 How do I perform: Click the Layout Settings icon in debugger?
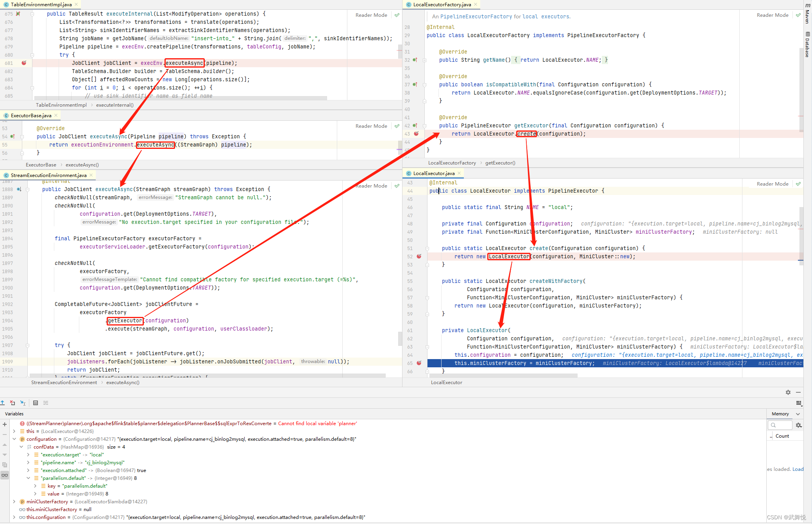pos(799,403)
